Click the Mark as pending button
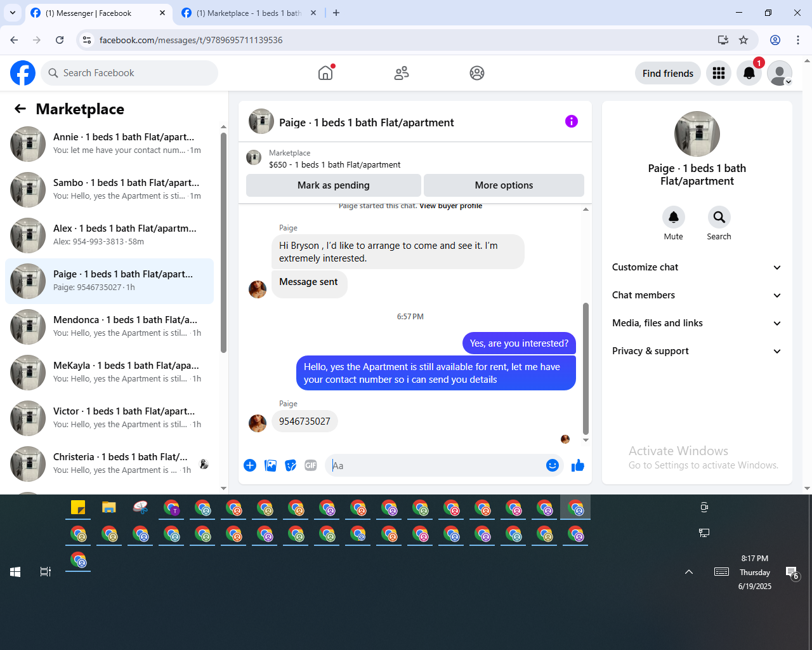Screen dimensions: 812x650 tap(334, 185)
